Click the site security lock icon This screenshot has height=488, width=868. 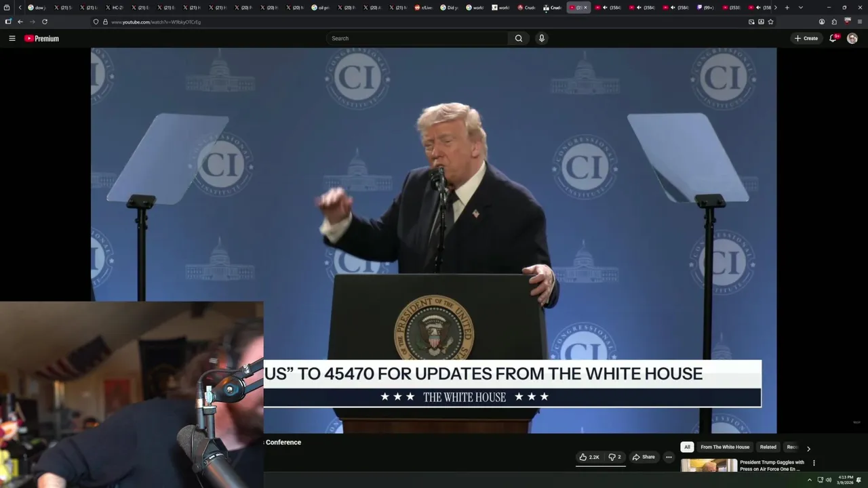(105, 22)
